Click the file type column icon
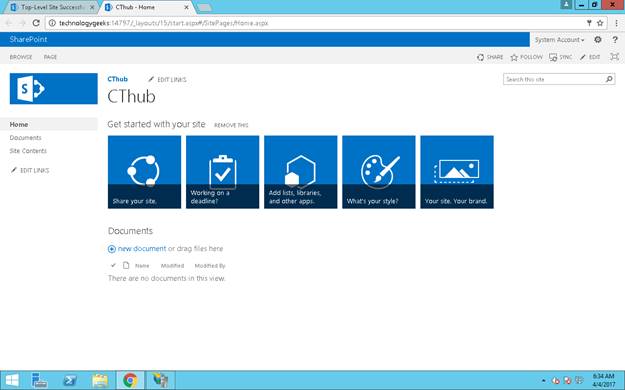The image size is (625, 390). pyautogui.click(x=126, y=265)
